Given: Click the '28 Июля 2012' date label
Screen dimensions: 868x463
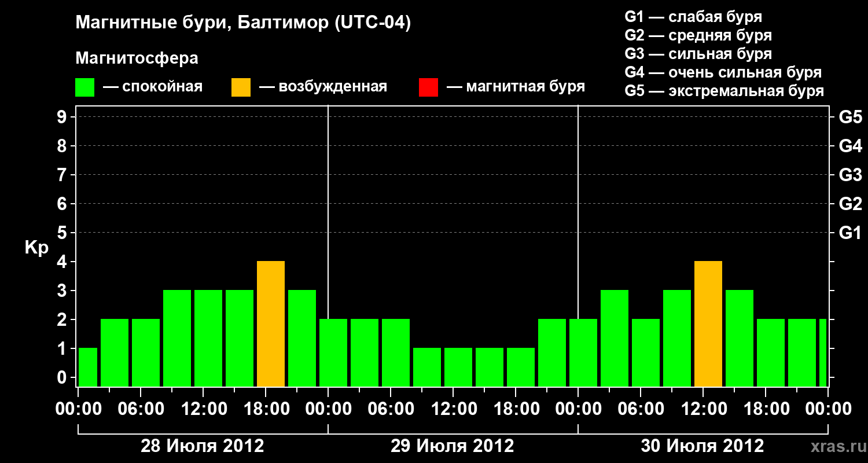Looking at the screenshot, I should point(203,446).
